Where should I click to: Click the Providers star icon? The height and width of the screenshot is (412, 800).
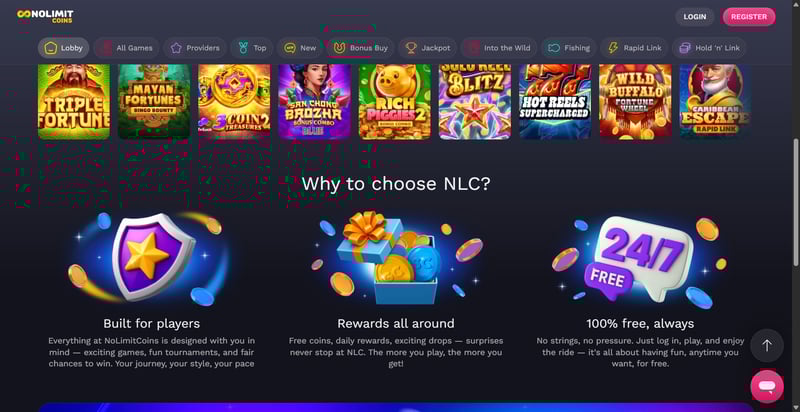click(176, 48)
